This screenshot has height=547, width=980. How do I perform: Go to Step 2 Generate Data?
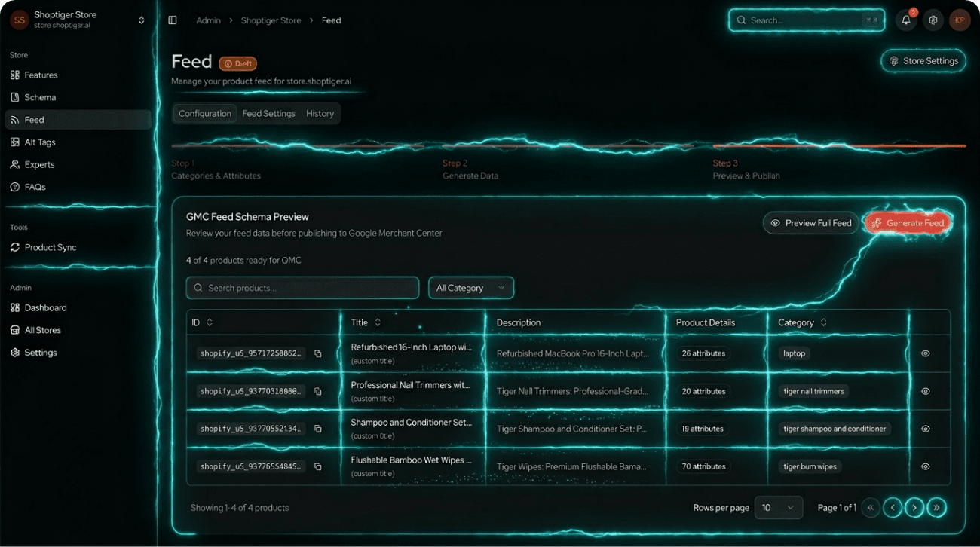(x=470, y=170)
